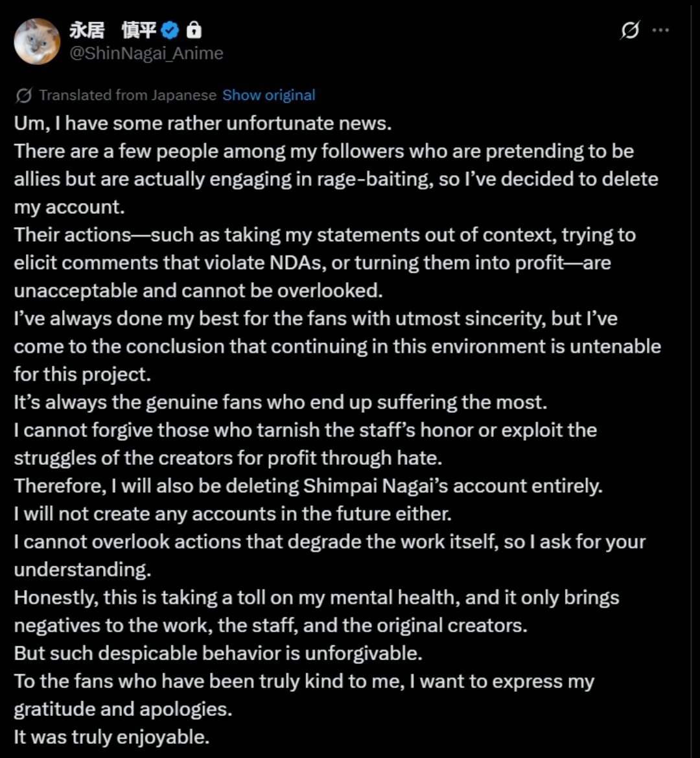The height and width of the screenshot is (758, 700).
Task: Click Show original to view the Japanese text
Action: [x=268, y=95]
